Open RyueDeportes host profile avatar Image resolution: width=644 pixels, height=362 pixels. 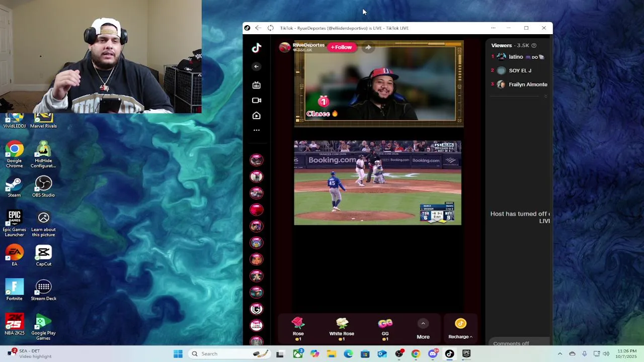[285, 47]
